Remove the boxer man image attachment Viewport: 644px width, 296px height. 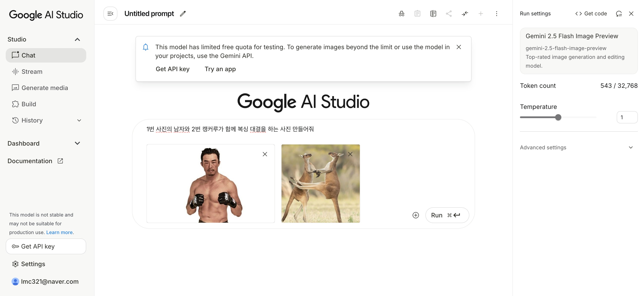point(265,154)
